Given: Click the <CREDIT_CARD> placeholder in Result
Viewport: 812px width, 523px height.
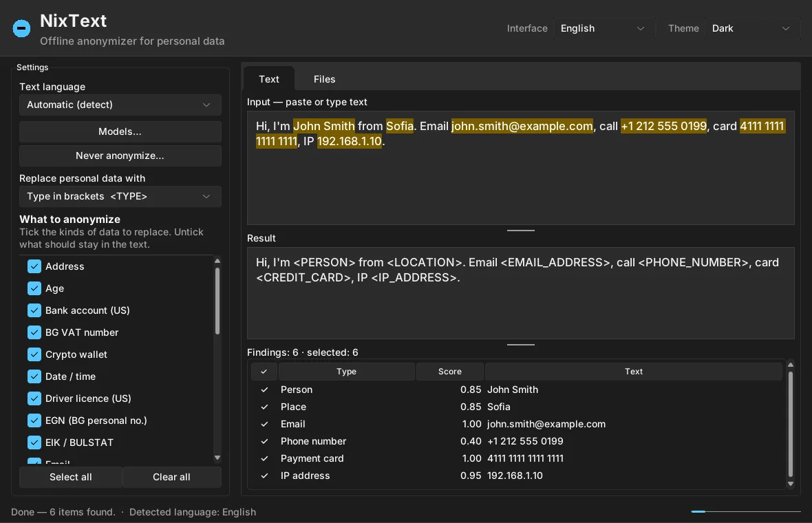Looking at the screenshot, I should [303, 277].
